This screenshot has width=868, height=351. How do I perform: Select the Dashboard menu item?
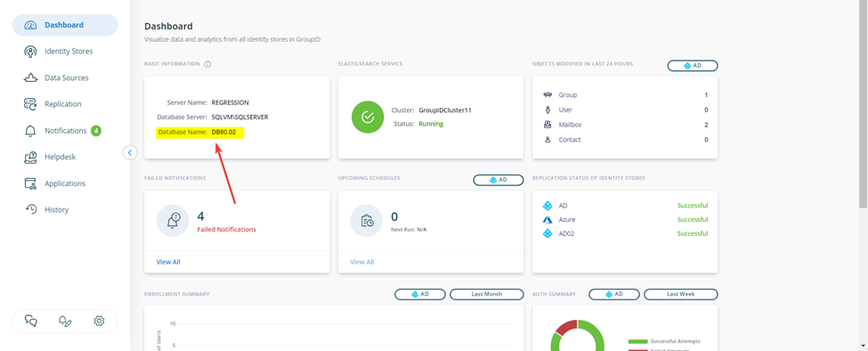click(x=65, y=25)
